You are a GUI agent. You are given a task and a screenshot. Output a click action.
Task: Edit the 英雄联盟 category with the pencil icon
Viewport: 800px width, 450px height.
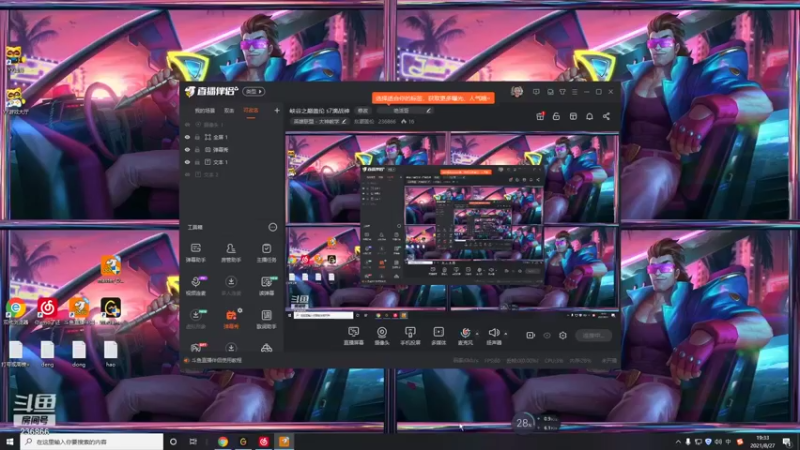[x=344, y=121]
